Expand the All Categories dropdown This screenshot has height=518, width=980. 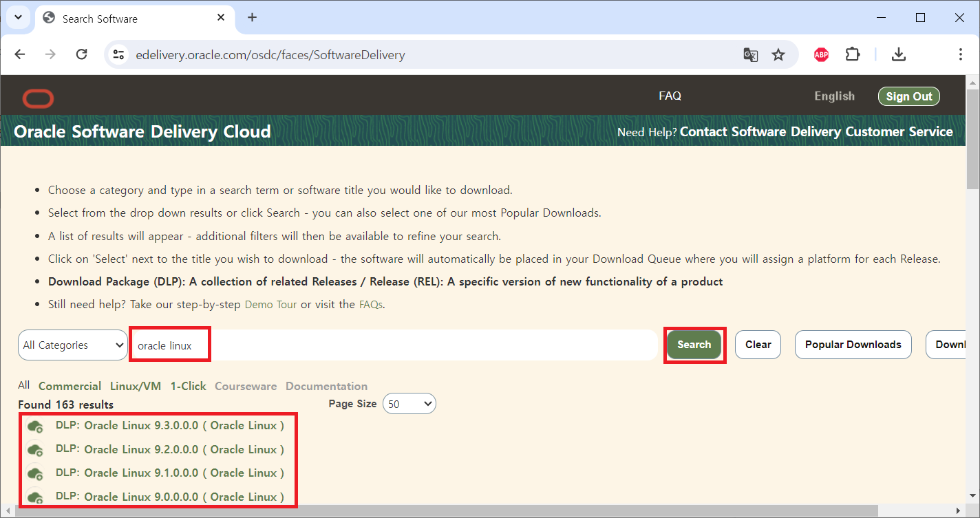point(73,345)
